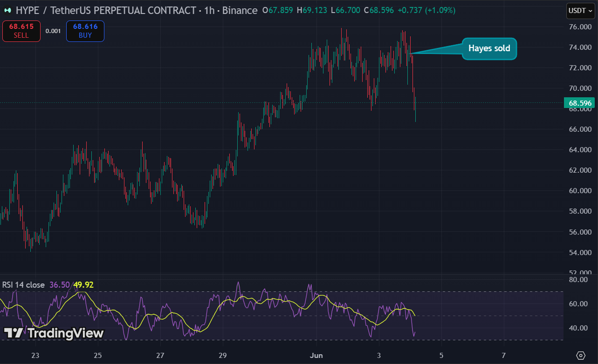Click the 23 date label on time axis

(x=35, y=356)
